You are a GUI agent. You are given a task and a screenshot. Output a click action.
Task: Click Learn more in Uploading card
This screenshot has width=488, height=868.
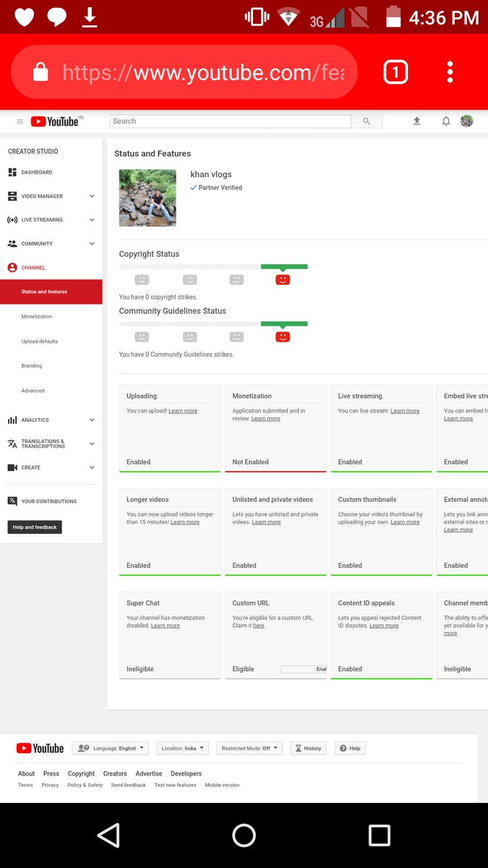point(183,411)
